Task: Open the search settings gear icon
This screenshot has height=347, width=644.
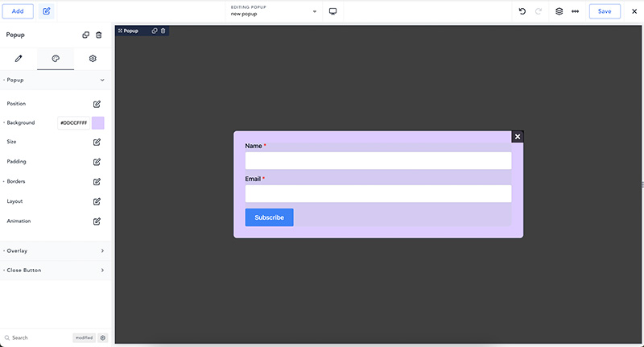Action: pyautogui.click(x=103, y=337)
